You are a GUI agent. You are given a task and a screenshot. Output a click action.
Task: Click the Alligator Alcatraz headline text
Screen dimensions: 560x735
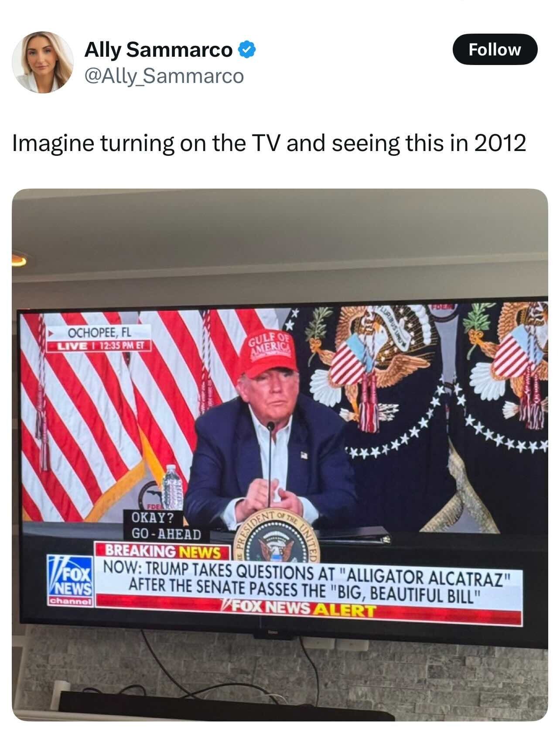tap(306, 584)
